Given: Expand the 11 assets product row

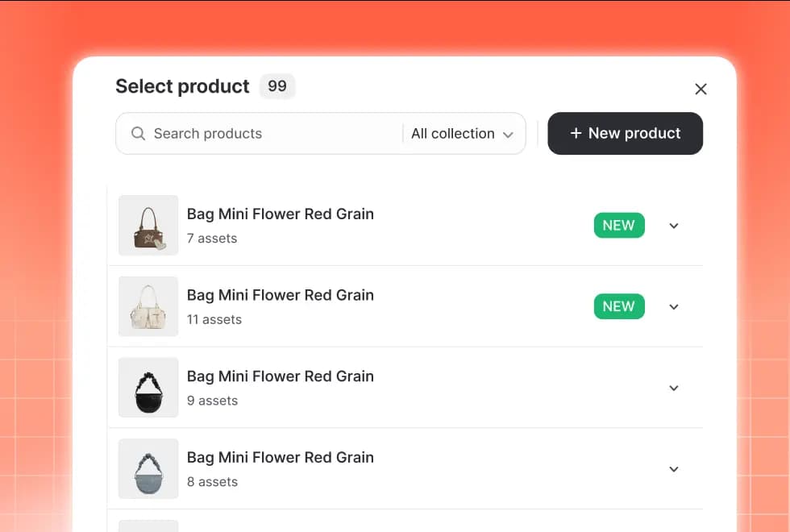Looking at the screenshot, I should 674,307.
